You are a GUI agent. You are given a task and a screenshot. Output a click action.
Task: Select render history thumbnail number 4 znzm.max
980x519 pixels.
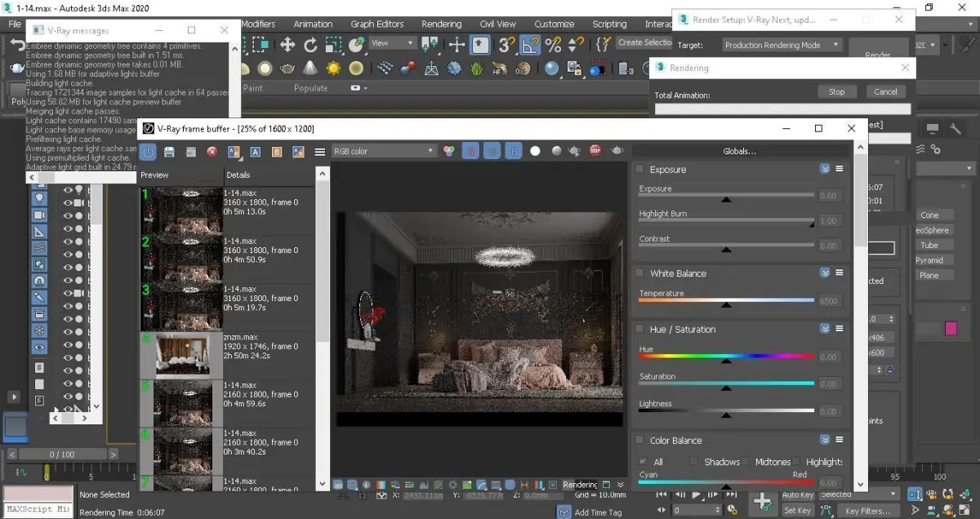(180, 355)
